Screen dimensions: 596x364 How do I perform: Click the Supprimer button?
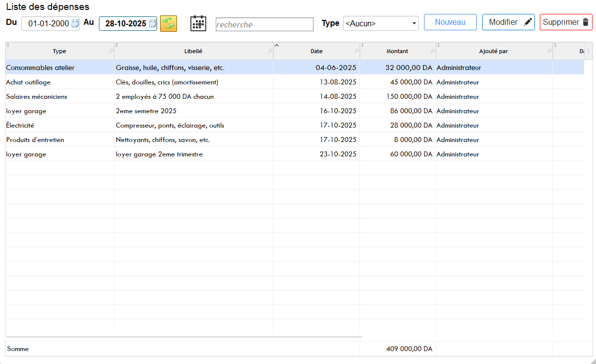566,22
